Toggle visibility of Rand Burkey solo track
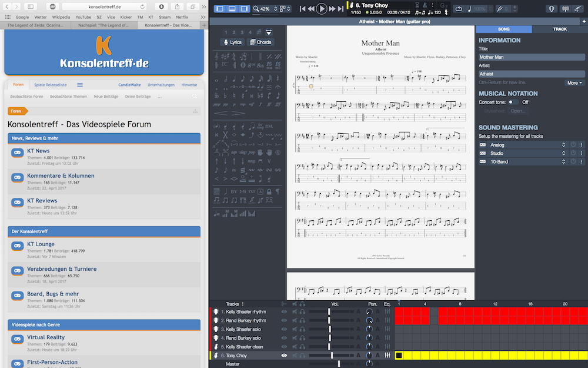 (x=284, y=338)
